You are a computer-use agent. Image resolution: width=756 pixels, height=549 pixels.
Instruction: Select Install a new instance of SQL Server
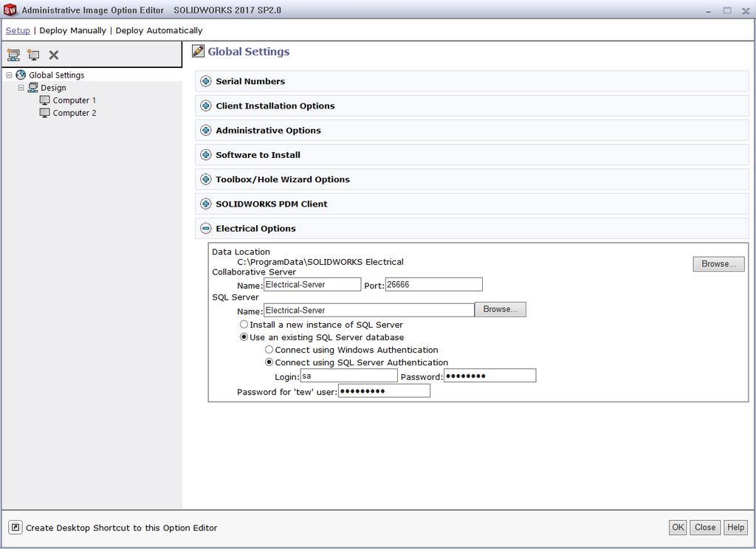coord(244,325)
